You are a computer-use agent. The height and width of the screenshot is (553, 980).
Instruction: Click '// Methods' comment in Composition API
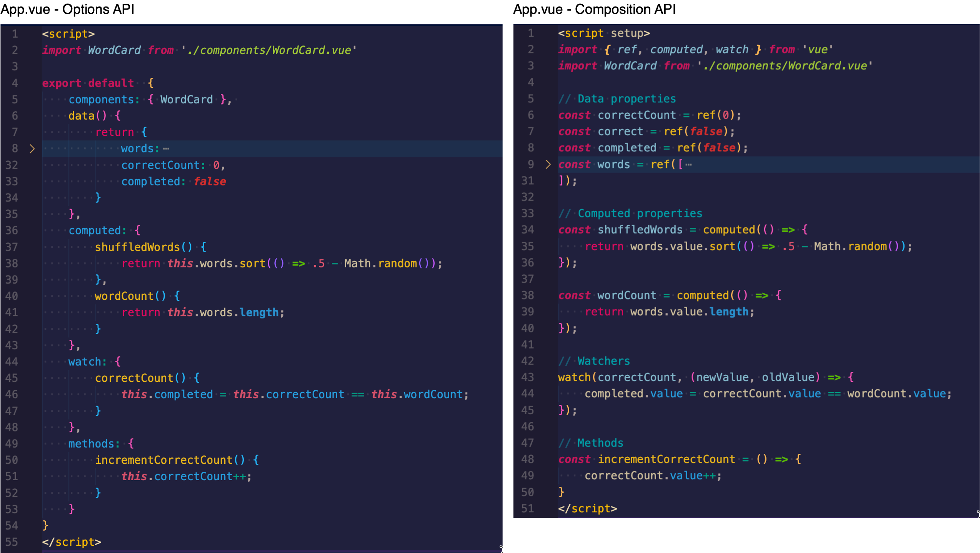tap(590, 443)
